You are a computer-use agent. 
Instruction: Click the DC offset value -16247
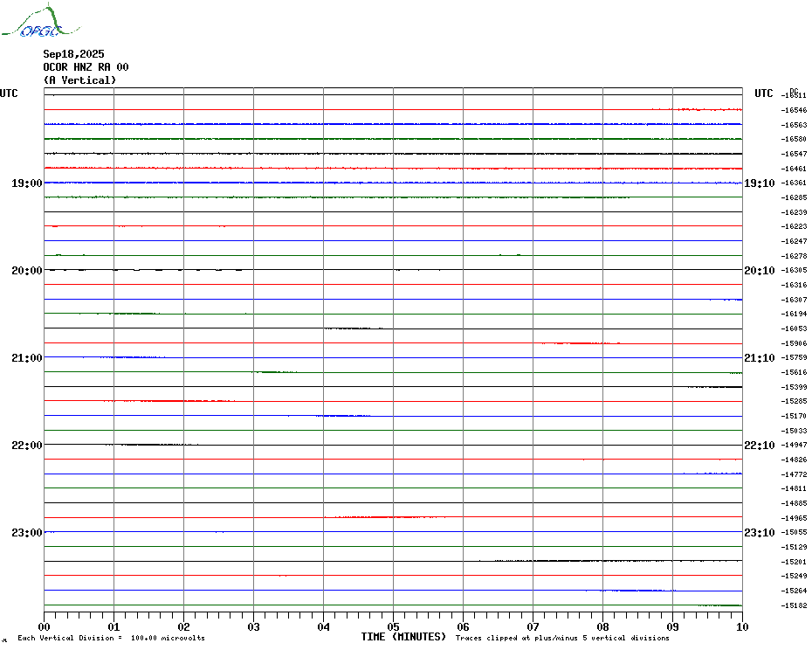pyautogui.click(x=794, y=241)
